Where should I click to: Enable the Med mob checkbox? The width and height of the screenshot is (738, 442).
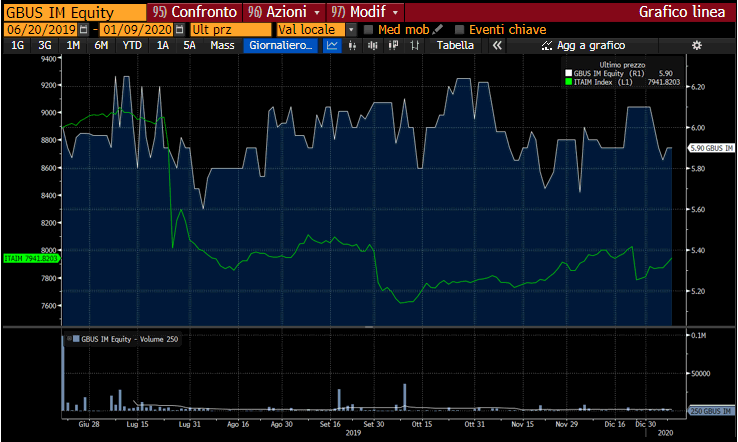pyautogui.click(x=368, y=30)
